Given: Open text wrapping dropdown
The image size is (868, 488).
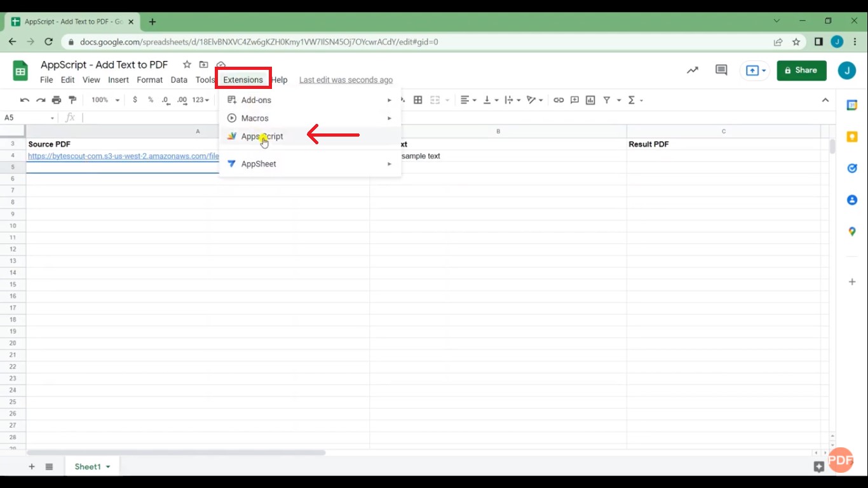Looking at the screenshot, I should pyautogui.click(x=512, y=100).
